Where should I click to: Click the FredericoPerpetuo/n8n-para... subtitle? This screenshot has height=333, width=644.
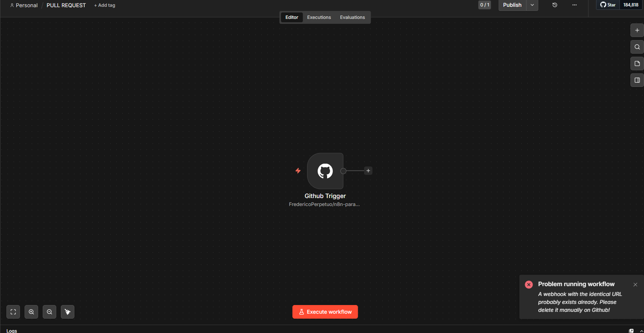324,204
